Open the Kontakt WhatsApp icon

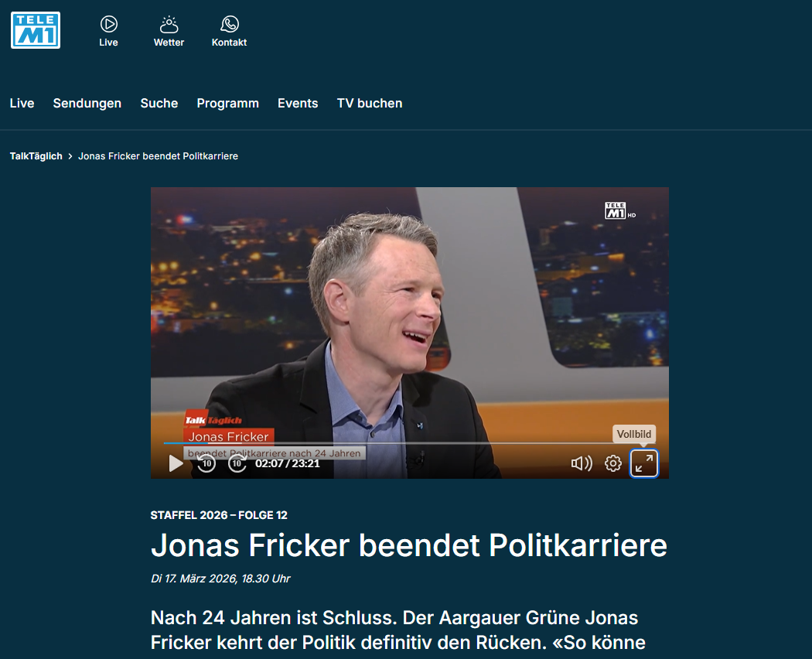coord(230,24)
